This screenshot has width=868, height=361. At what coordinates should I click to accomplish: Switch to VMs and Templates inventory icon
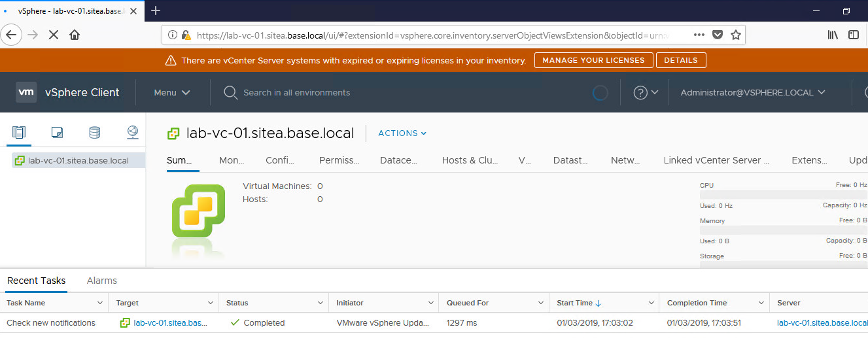pos(57,133)
